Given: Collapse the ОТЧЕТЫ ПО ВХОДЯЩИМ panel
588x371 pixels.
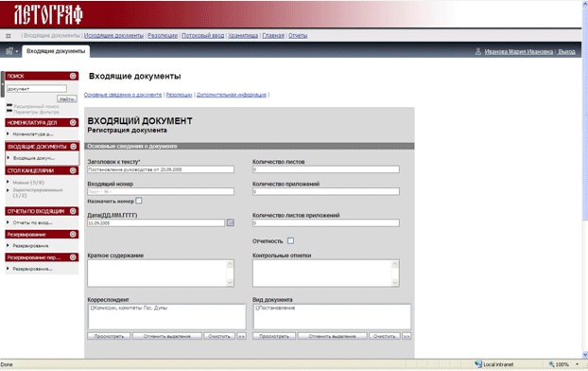Looking at the screenshot, I should [x=73, y=211].
